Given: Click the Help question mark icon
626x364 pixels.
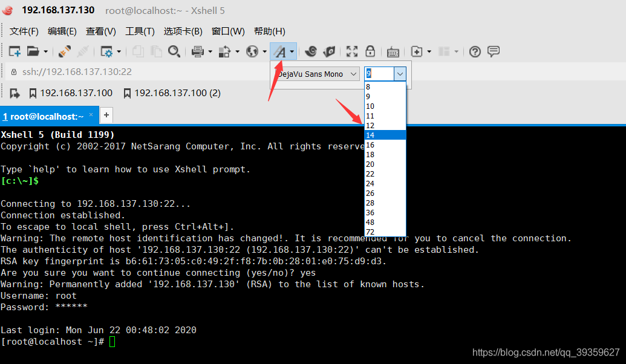Looking at the screenshot, I should (x=475, y=51).
